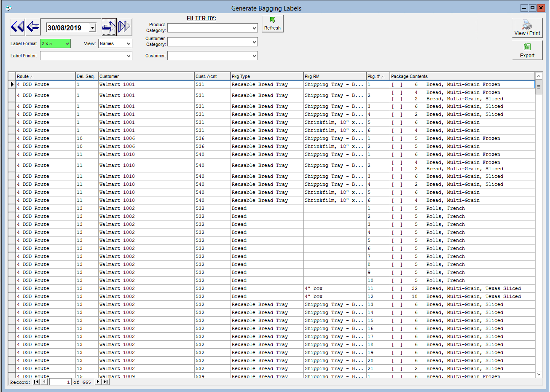Go to first record navigation button
Screen dimensions: 550x392
click(x=37, y=381)
